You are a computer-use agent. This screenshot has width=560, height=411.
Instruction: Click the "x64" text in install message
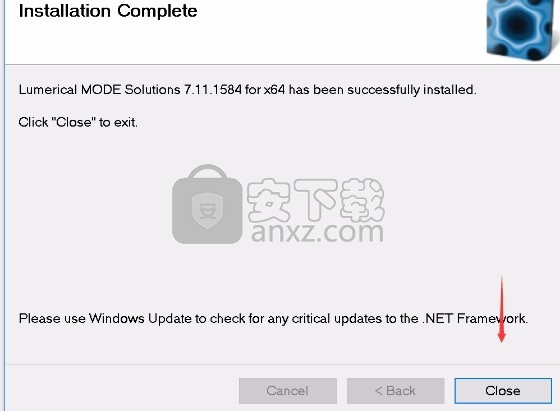274,89
